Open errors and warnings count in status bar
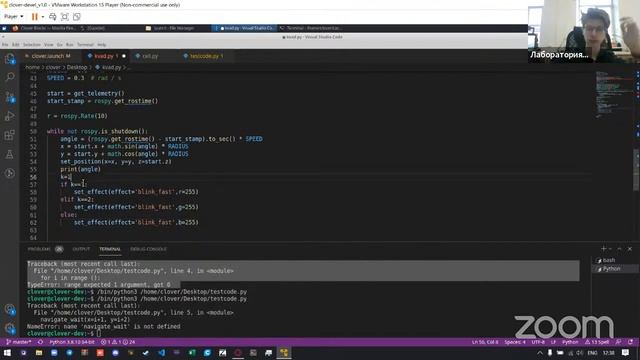Image resolution: width=640 pixels, height=360 pixels. [118, 342]
